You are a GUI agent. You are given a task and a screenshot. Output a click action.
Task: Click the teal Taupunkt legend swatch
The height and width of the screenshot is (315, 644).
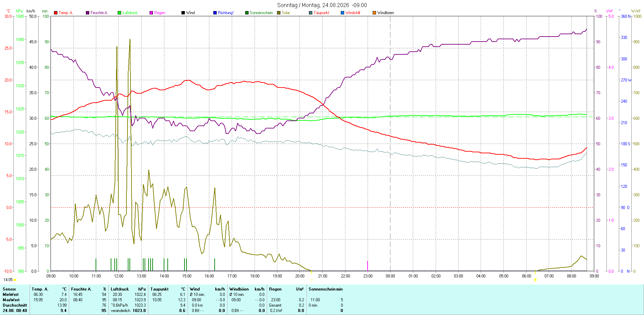tap(311, 13)
